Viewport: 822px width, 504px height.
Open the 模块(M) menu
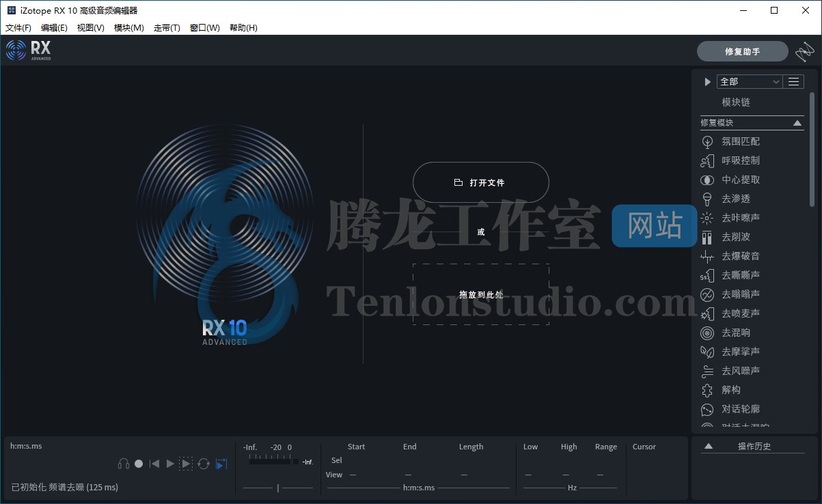(x=129, y=28)
